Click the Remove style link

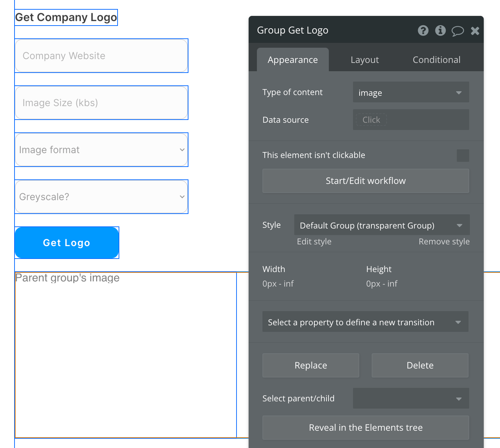tap(444, 242)
